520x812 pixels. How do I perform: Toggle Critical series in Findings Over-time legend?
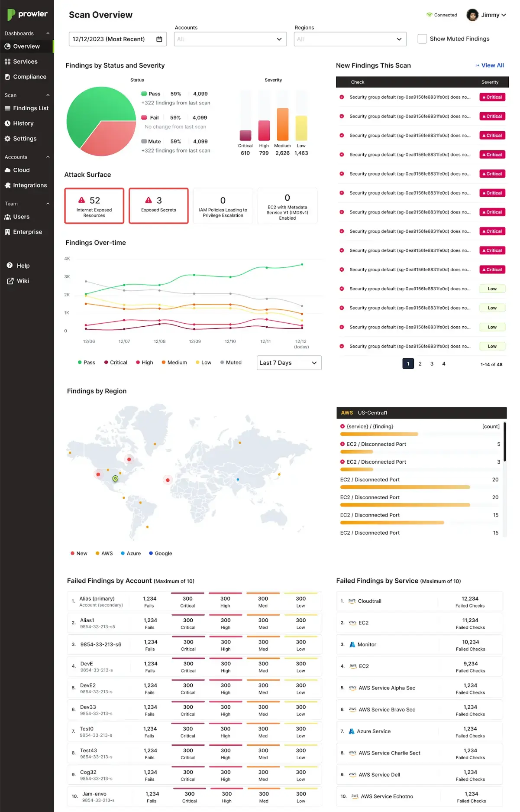point(116,362)
